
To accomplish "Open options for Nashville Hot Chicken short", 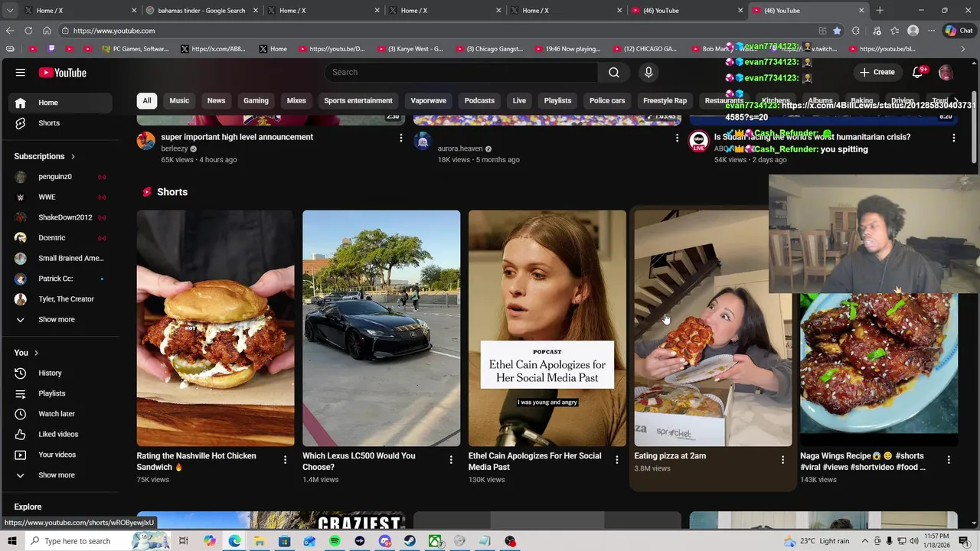I will [285, 460].
